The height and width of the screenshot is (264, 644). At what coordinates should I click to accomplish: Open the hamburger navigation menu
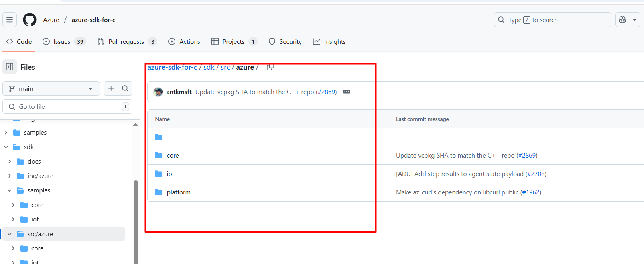(10, 20)
